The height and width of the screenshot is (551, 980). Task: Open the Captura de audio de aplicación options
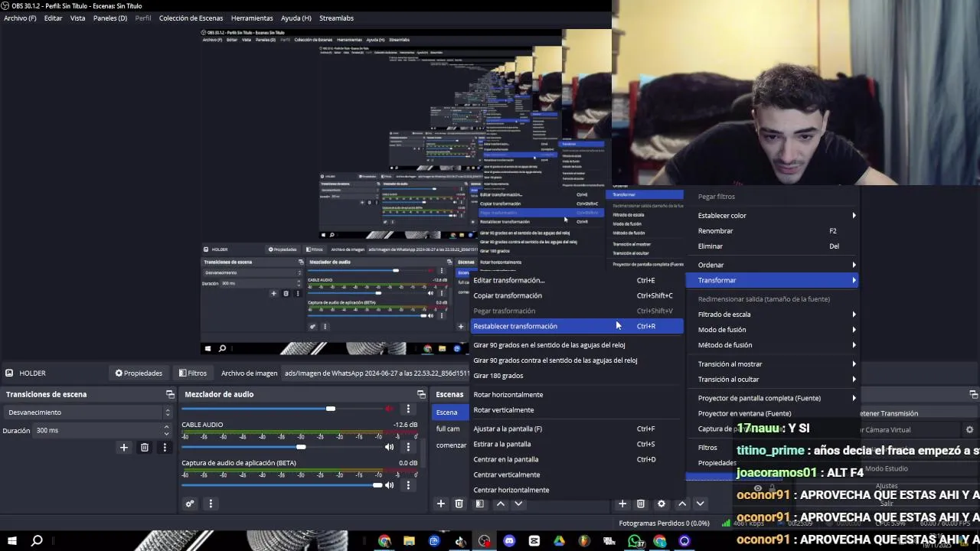(408, 485)
